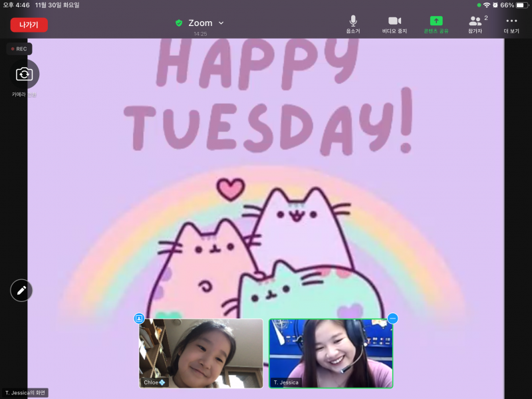Select Chloe's video thumbnail
This screenshot has width=532, height=399.
201,352
